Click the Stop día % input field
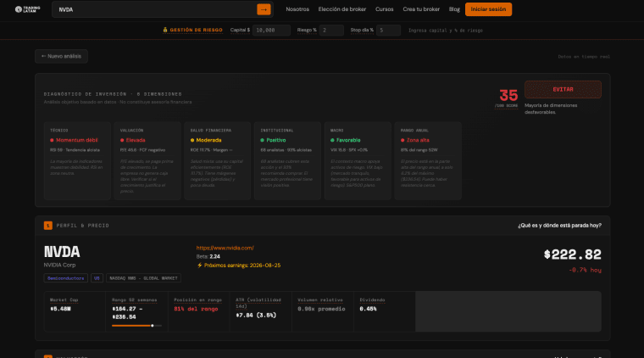 click(x=388, y=30)
